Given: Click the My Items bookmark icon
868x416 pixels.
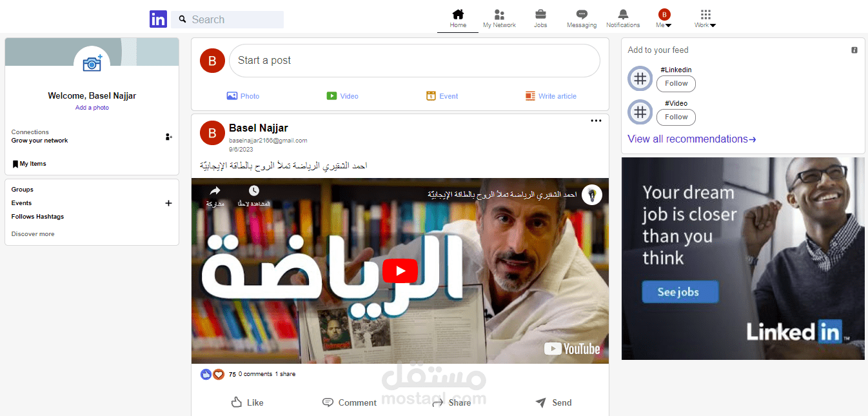Looking at the screenshot, I should pos(15,164).
